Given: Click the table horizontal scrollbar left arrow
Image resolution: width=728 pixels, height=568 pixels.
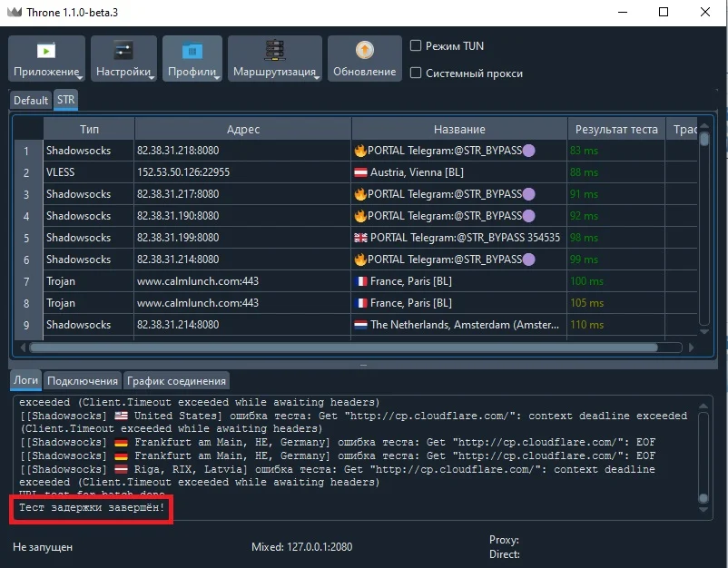Looking at the screenshot, I should click(23, 348).
